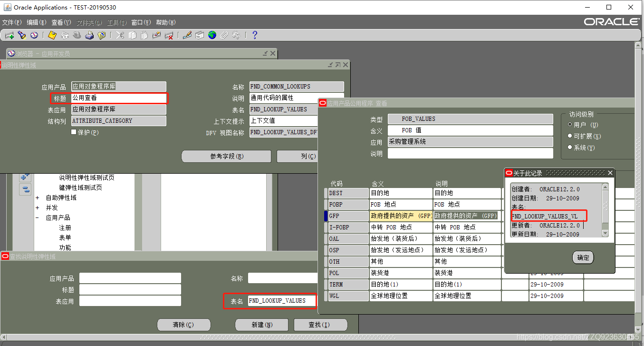Click the 关于此记录 scrollbar up arrow
Viewport: 644px width, 346px height.
605,187
